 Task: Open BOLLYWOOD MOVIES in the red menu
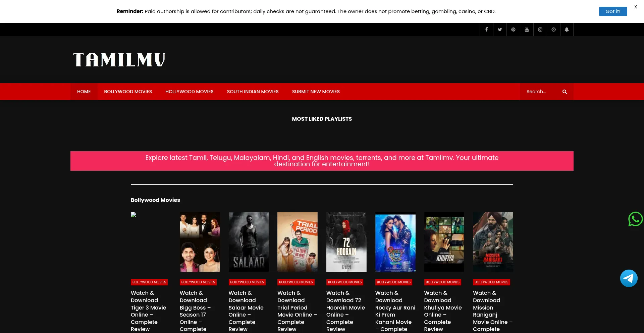click(x=128, y=92)
